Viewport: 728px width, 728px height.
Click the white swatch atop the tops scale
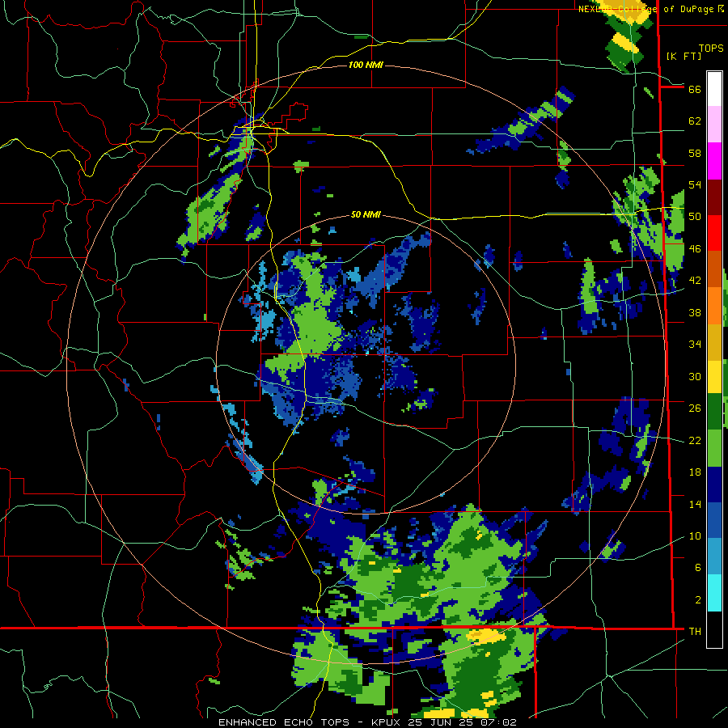pos(714,89)
